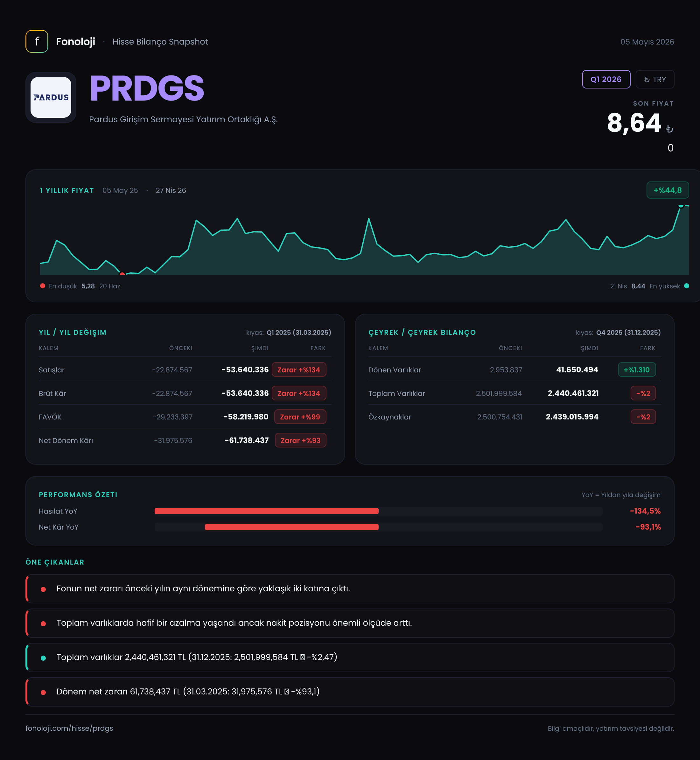Click the '-134,5%' Hasılat YoY value
This screenshot has width=700, height=760.
tap(645, 511)
